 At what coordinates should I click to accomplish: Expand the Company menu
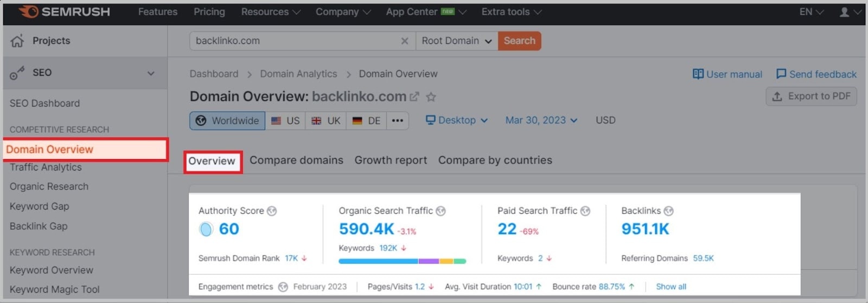point(343,11)
